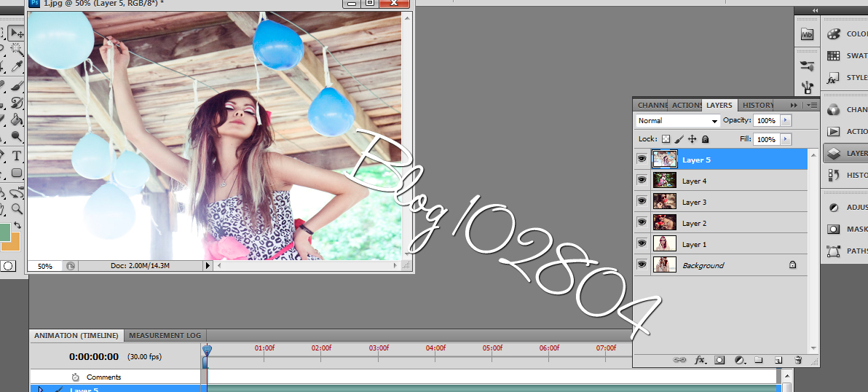The height and width of the screenshot is (392, 868).
Task: Create new fill or adjustment layer
Action: pos(740,360)
